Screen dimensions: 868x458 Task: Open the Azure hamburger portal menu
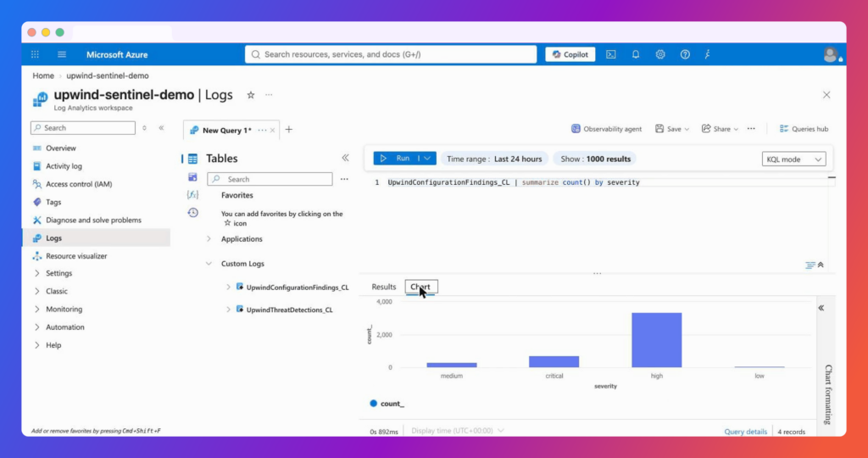tap(61, 54)
